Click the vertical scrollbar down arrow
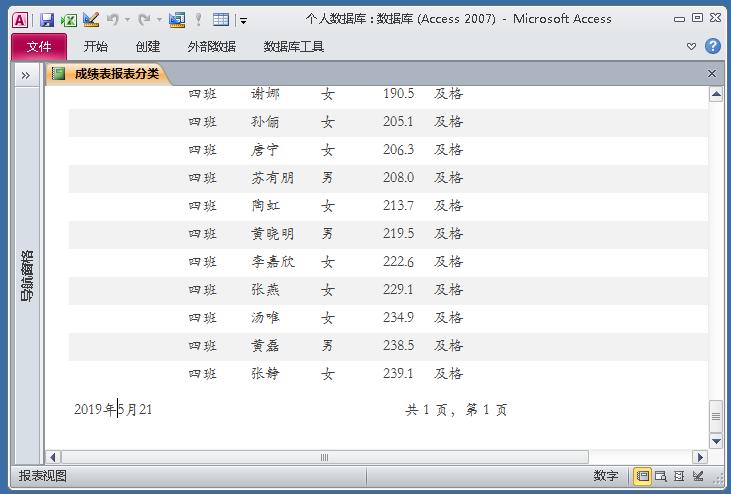Viewport: 731px width, 494px height. [716, 441]
